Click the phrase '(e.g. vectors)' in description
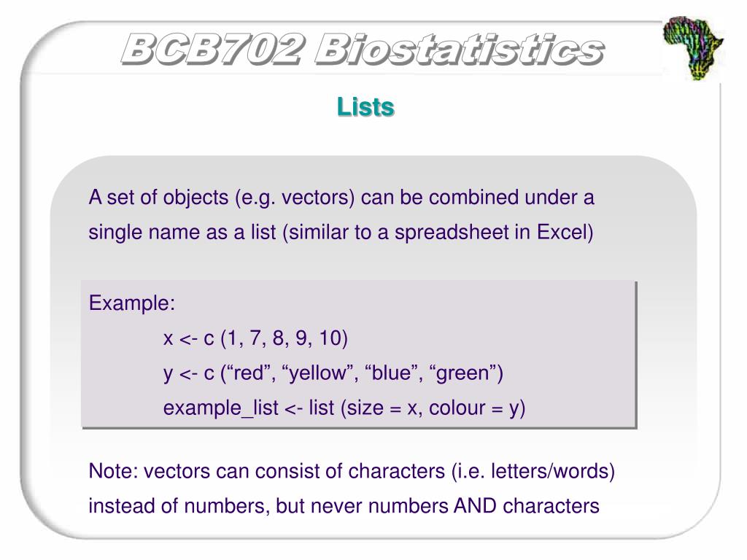747x560 pixels. pyautogui.click(x=295, y=198)
